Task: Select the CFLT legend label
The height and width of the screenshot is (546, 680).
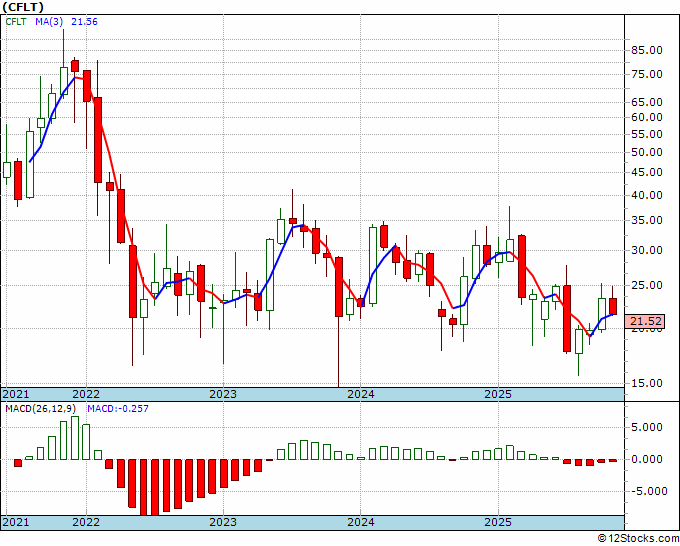Action: click(x=16, y=22)
